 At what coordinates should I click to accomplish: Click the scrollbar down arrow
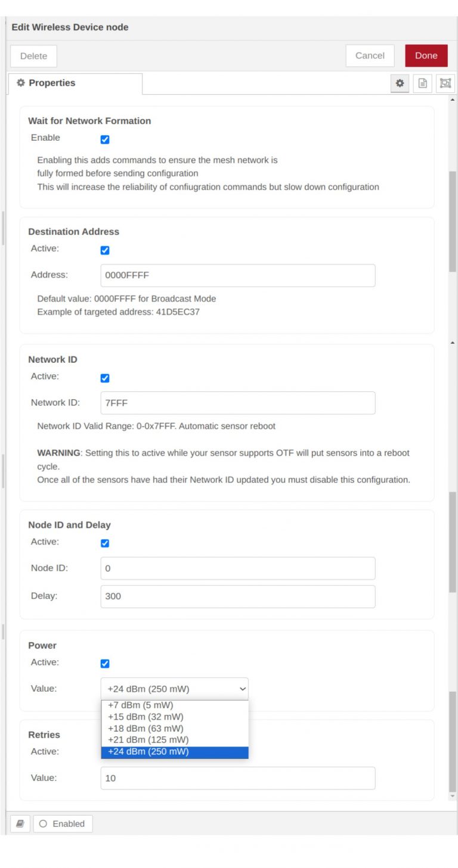click(x=453, y=795)
